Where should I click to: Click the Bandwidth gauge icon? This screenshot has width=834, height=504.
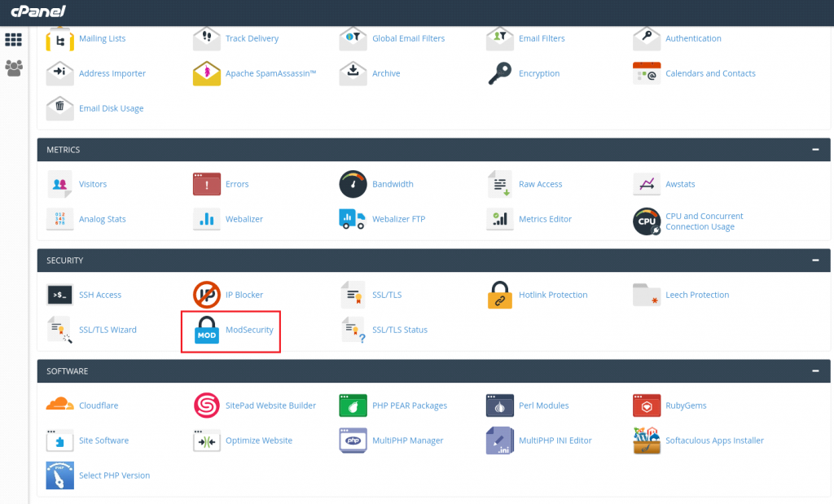pos(353,184)
